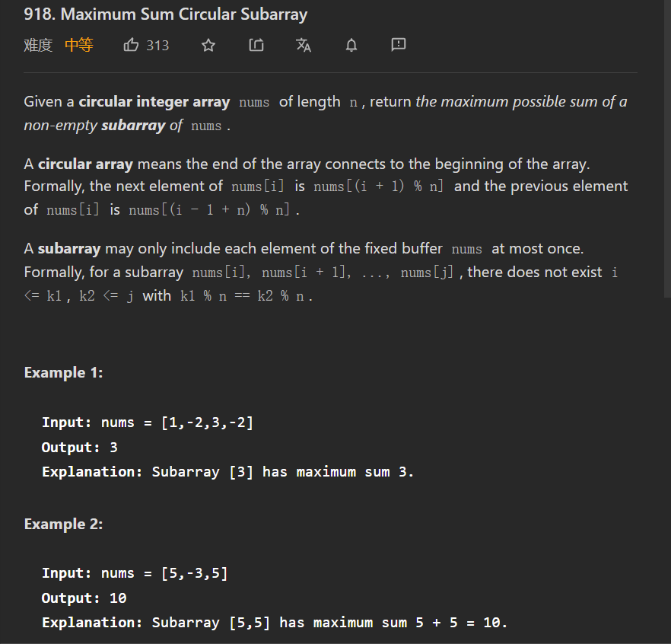
Task: Switch language with the translate icon
Action: [x=304, y=46]
